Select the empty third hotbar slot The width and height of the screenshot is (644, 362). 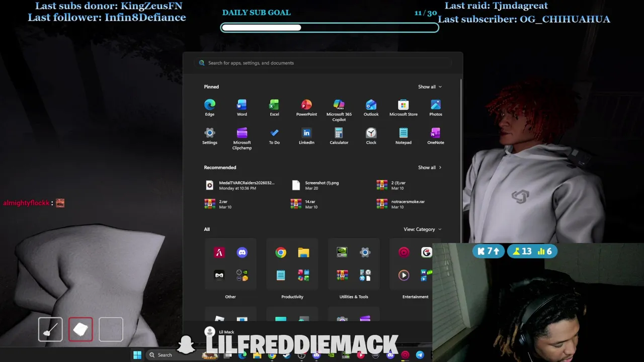point(111,329)
